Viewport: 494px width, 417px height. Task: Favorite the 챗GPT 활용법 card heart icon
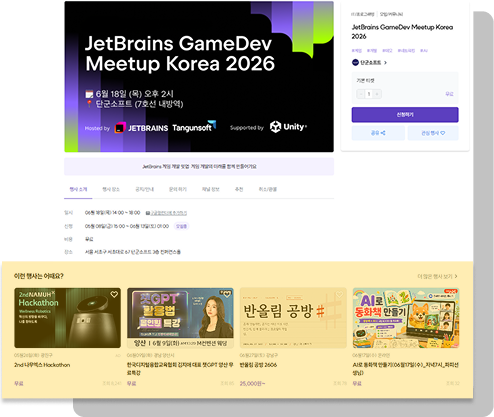coord(227,294)
